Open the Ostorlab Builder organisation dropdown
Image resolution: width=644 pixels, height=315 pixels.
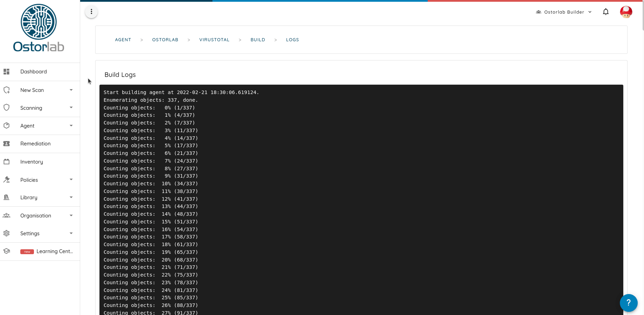564,12
